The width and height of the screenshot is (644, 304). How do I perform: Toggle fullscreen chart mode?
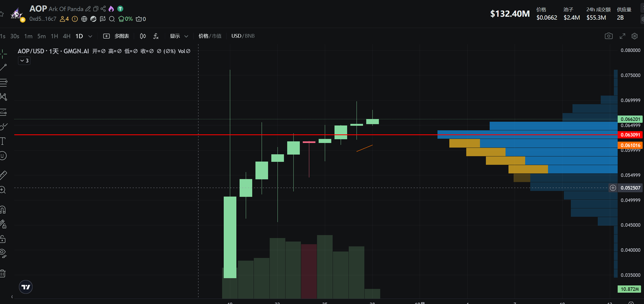coord(623,36)
